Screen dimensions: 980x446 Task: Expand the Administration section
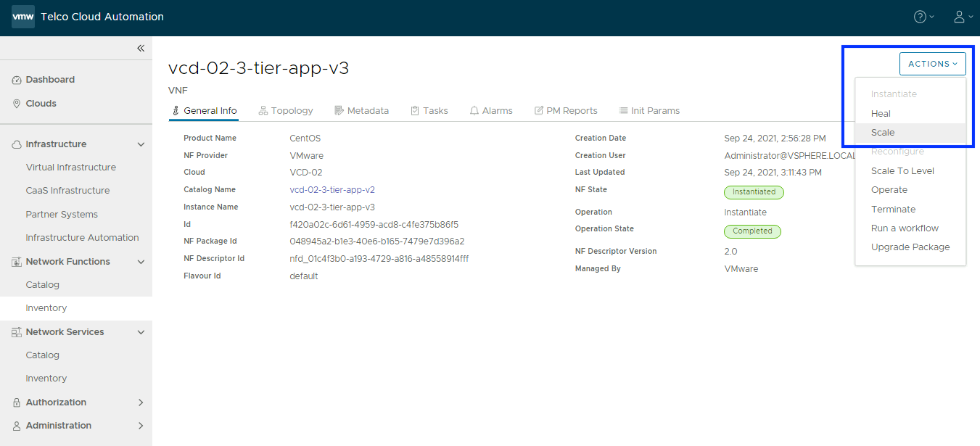click(x=141, y=426)
